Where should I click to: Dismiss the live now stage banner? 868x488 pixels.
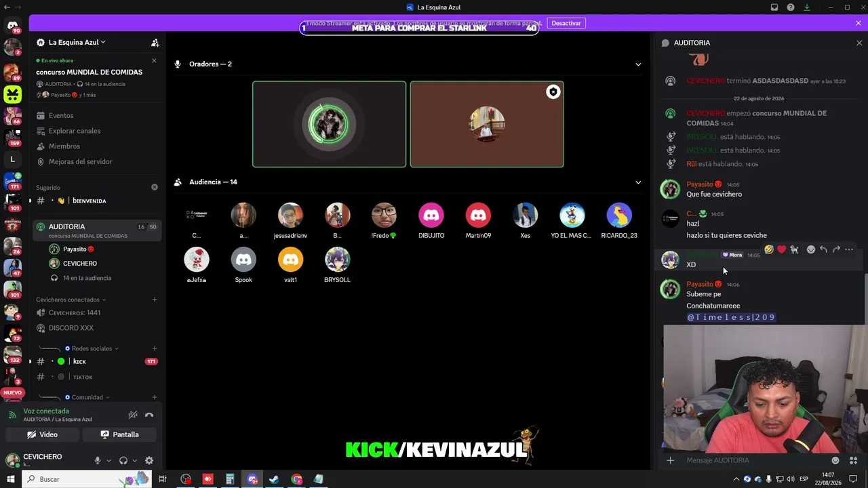(x=154, y=60)
